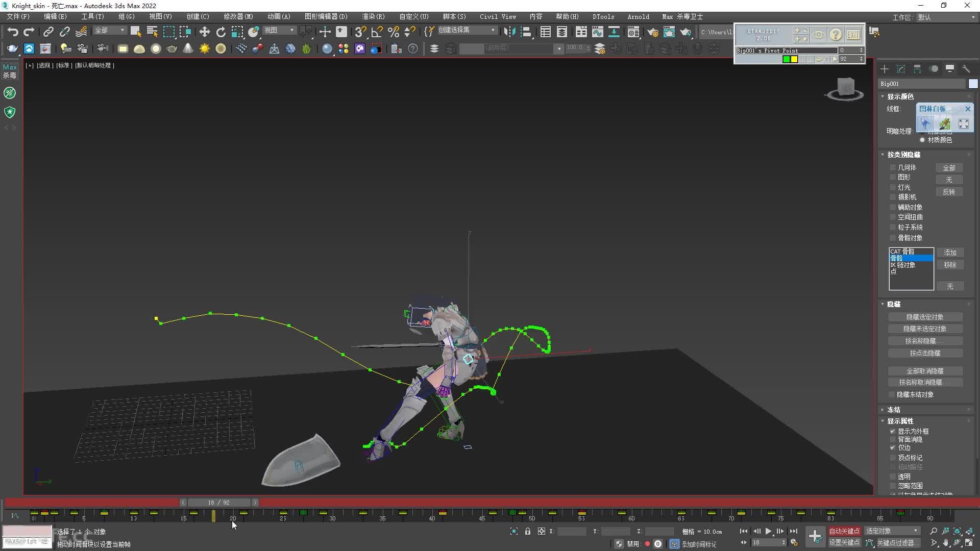Click the Bind to Space Warp icon
Image resolution: width=980 pixels, height=551 pixels.
(x=81, y=32)
